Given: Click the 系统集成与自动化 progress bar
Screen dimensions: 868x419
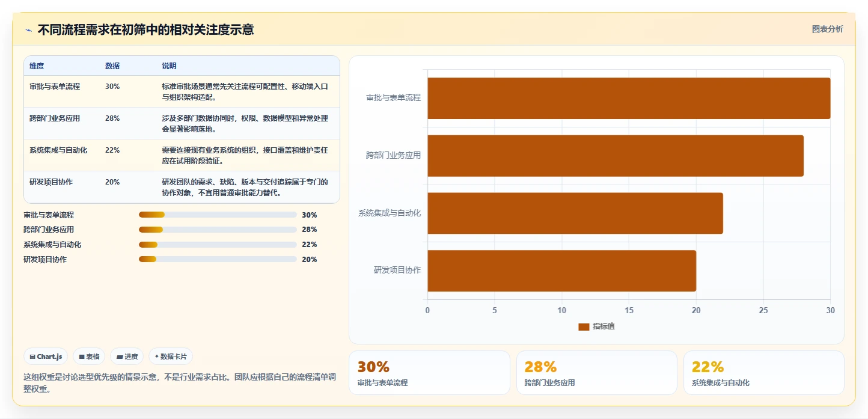Looking at the screenshot, I should (x=218, y=245).
